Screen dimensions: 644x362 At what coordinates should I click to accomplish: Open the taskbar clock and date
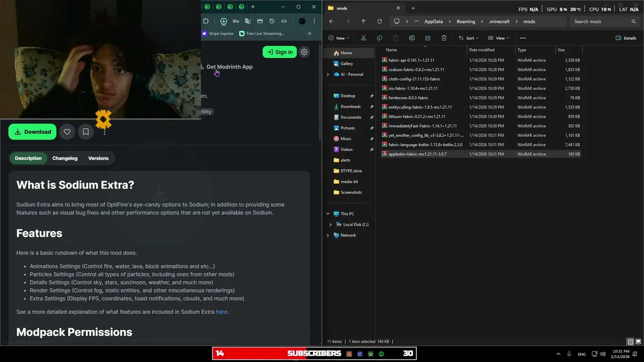click(621, 354)
